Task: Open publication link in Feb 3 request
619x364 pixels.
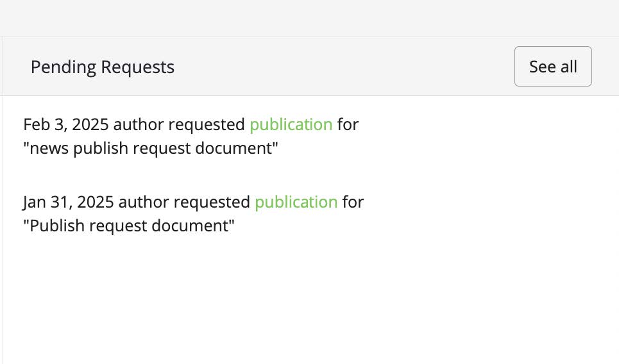Action: (x=291, y=124)
